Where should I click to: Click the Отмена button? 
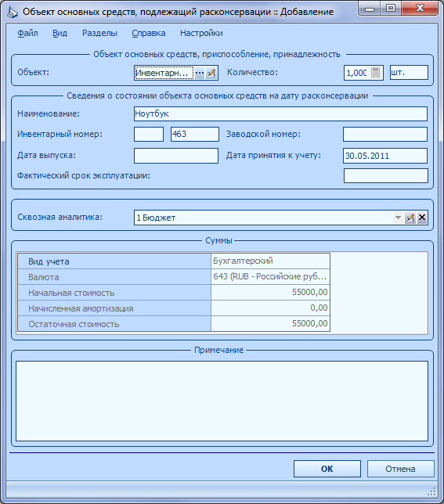point(401,469)
